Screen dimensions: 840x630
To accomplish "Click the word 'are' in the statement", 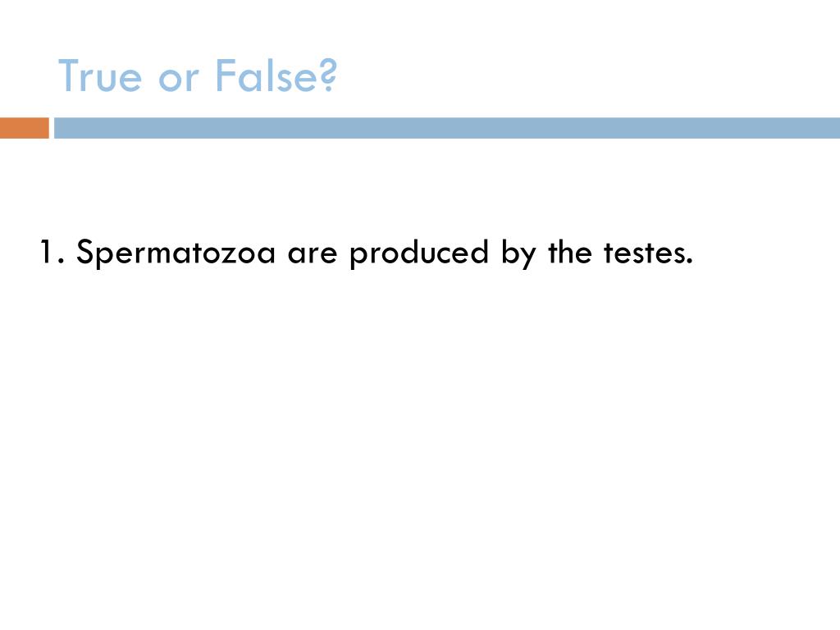I will point(313,256).
